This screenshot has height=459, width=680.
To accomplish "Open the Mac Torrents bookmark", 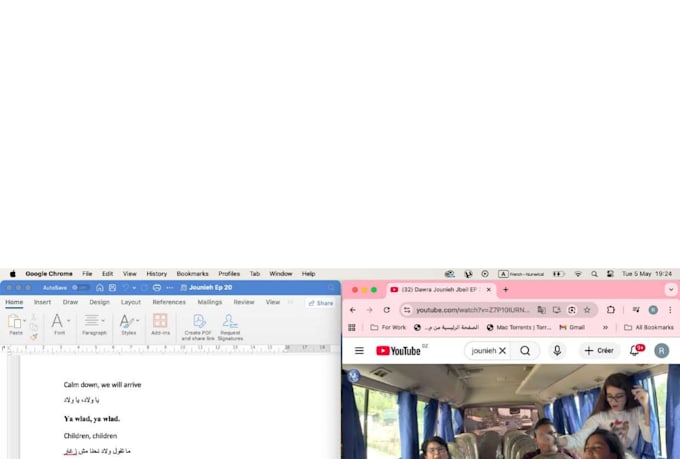I will 519,328.
